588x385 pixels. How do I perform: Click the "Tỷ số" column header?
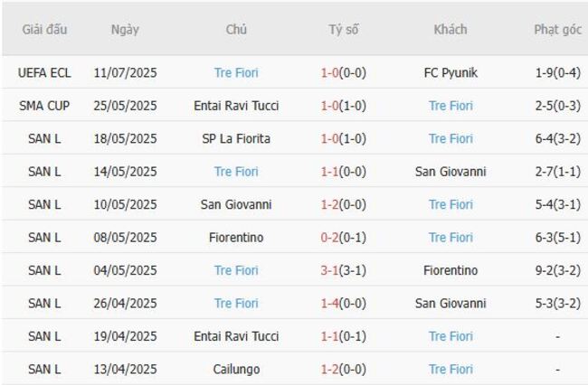tap(343, 30)
